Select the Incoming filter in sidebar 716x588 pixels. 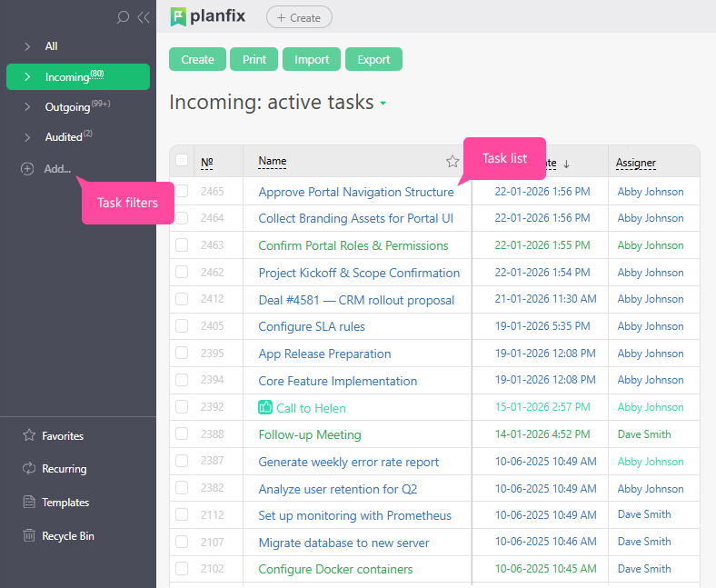tap(67, 77)
